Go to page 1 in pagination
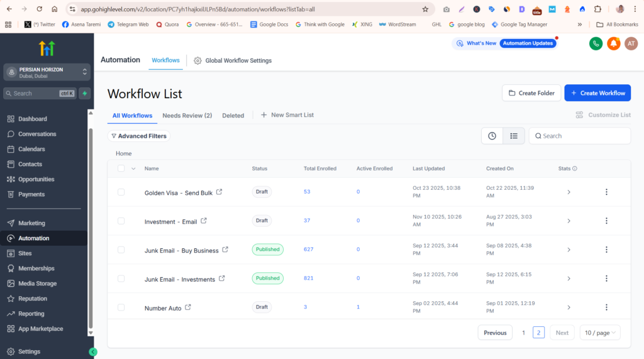 tap(523, 333)
